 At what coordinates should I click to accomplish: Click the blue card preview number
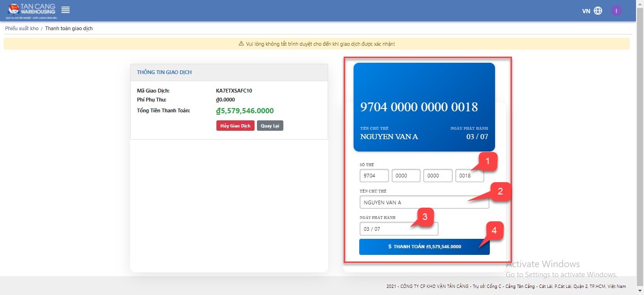tap(419, 107)
